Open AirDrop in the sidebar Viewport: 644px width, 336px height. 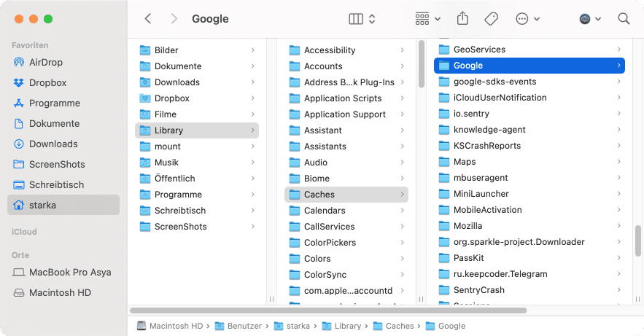pyautogui.click(x=63, y=63)
